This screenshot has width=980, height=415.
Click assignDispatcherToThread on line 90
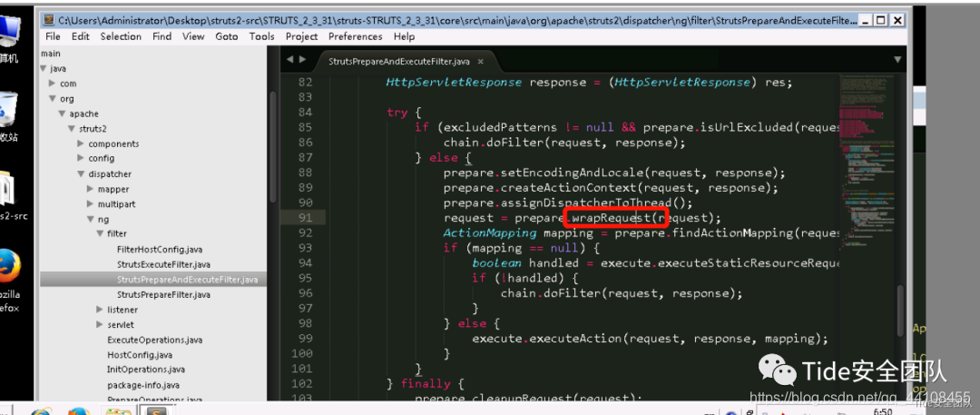coord(586,203)
